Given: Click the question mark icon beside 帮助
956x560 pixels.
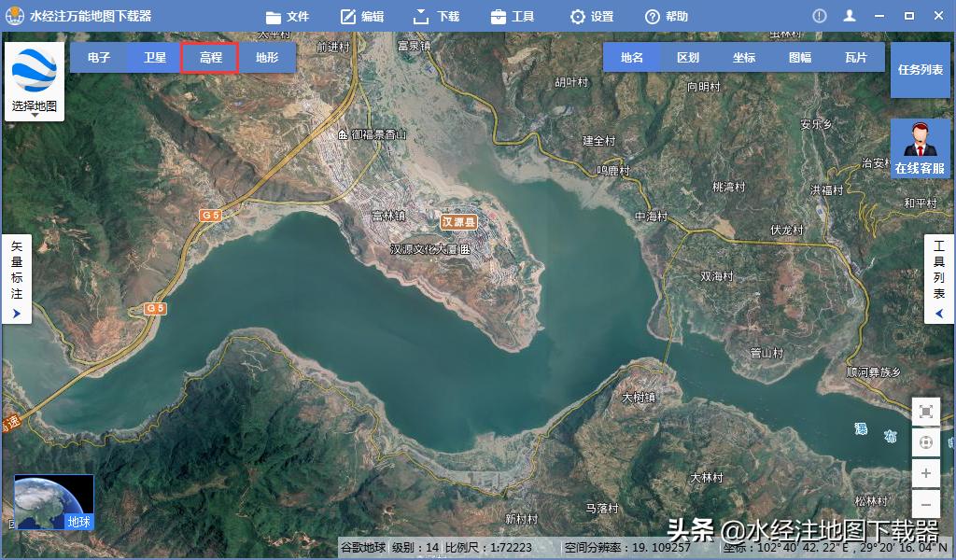Looking at the screenshot, I should [653, 17].
